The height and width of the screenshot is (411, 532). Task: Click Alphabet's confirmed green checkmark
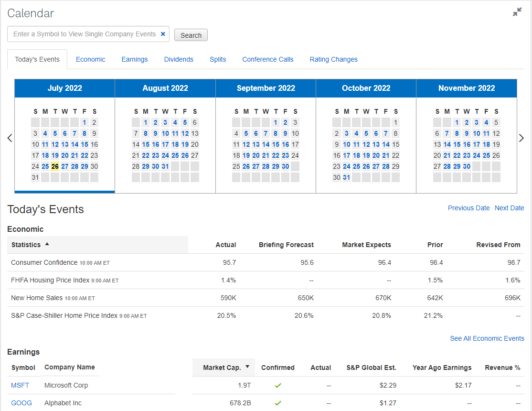[x=278, y=403]
